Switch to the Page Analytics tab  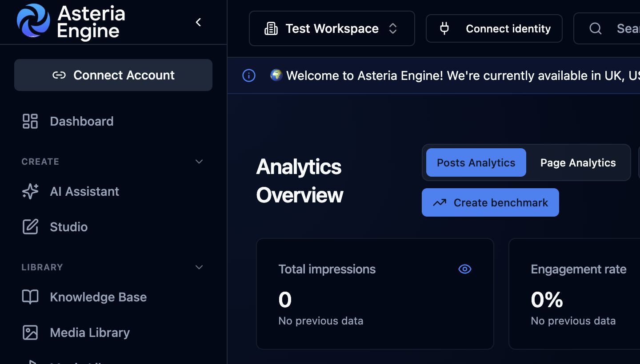coord(578,162)
